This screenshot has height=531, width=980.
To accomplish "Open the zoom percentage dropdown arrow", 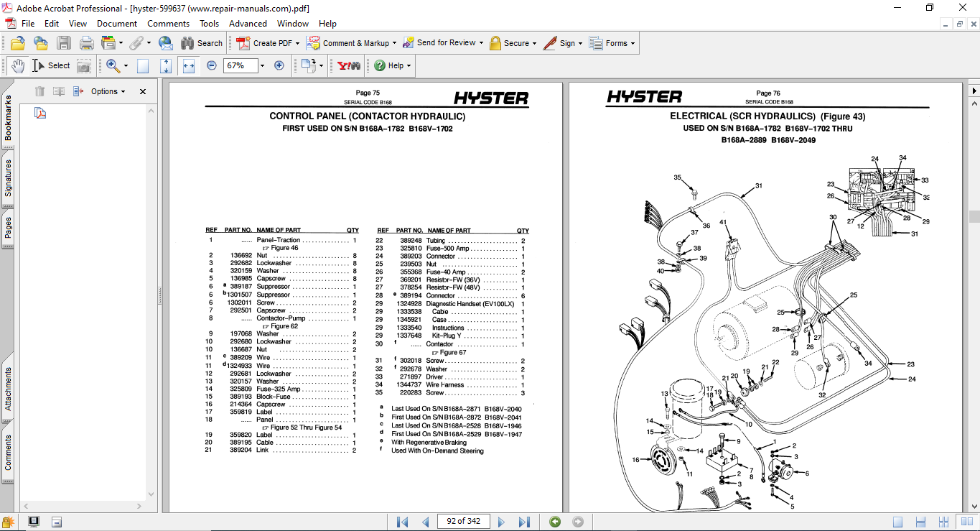I will pos(262,65).
